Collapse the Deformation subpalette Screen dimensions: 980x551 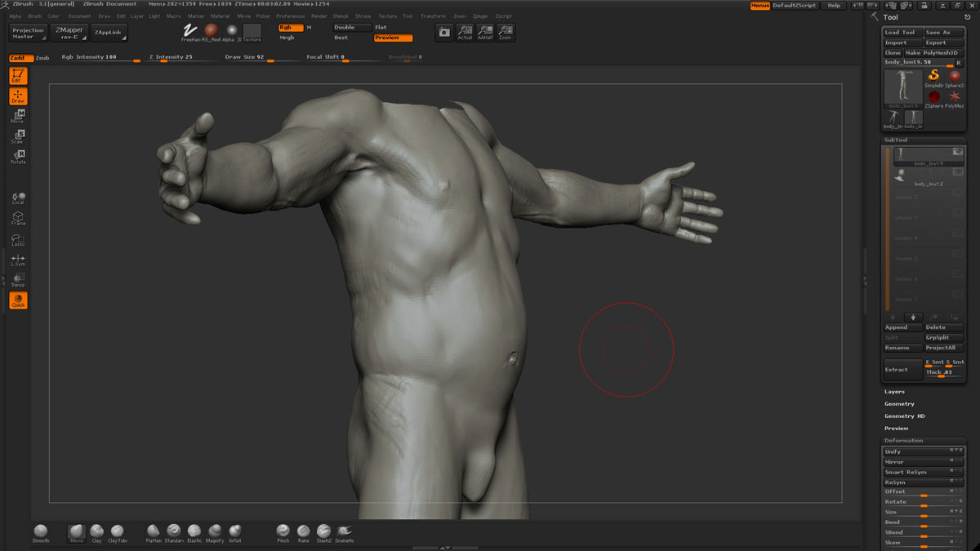(x=903, y=441)
